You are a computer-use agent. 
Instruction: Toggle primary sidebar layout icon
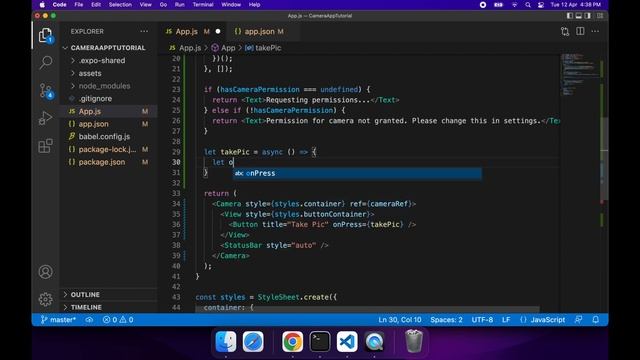tap(570, 16)
